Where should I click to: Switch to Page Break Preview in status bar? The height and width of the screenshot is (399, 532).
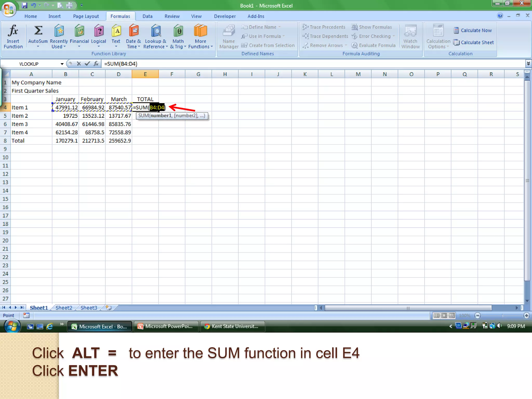(452, 316)
